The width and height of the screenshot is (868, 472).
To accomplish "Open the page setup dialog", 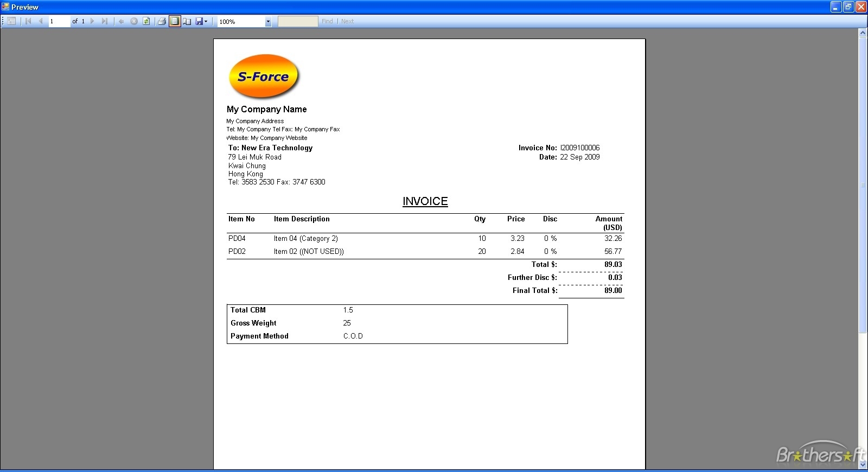I will tap(187, 21).
